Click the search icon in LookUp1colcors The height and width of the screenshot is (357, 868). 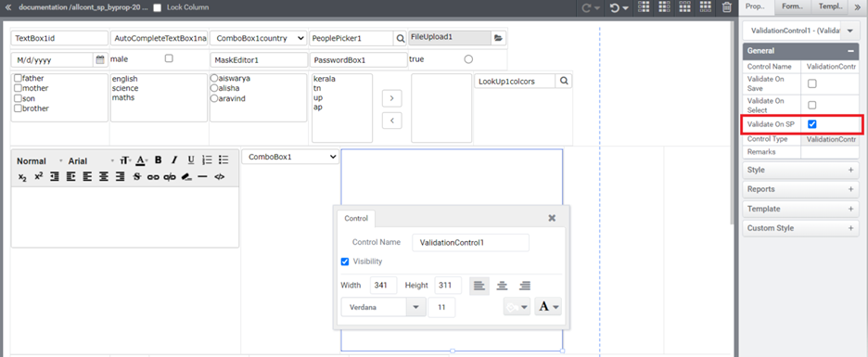[564, 81]
